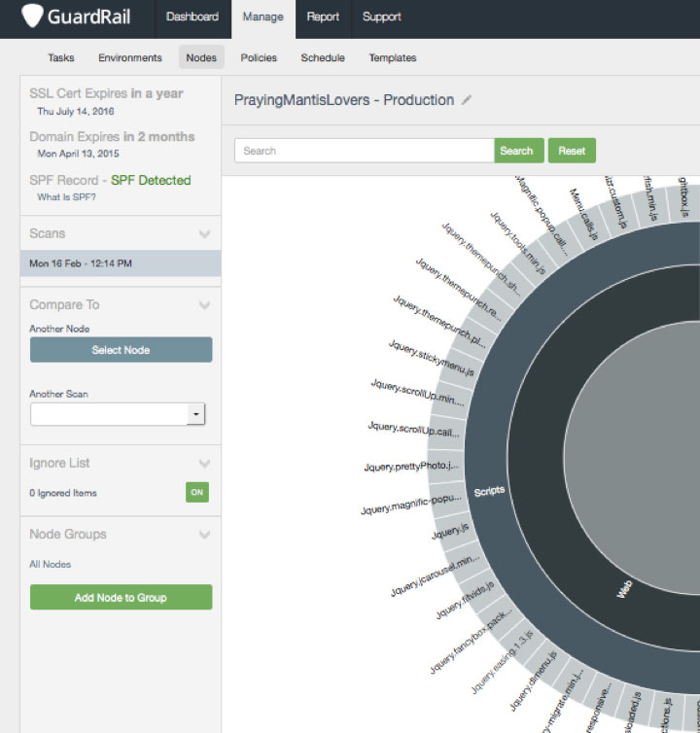The height and width of the screenshot is (733, 700).
Task: Open the Report tab
Action: pyautogui.click(x=323, y=17)
